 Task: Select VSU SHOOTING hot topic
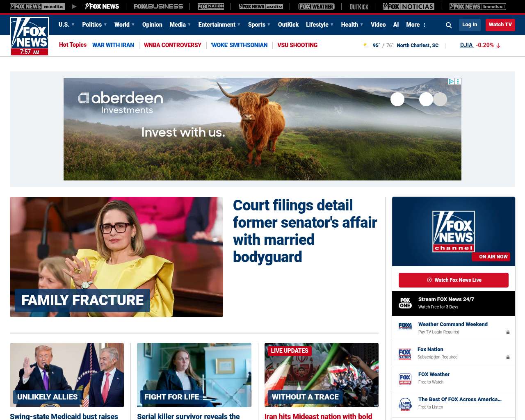[297, 45]
